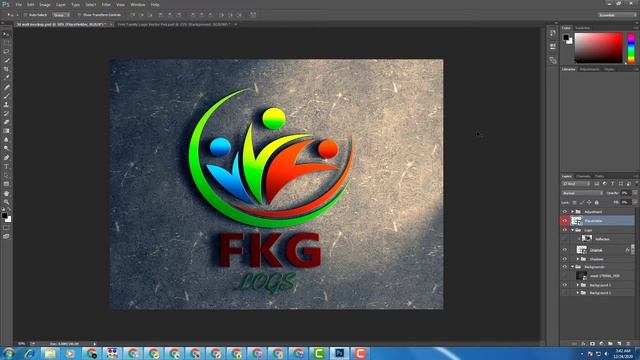Screen dimensions: 640x360
Task: Open the Normal blend mode dropdown
Action: pyautogui.click(x=582, y=193)
